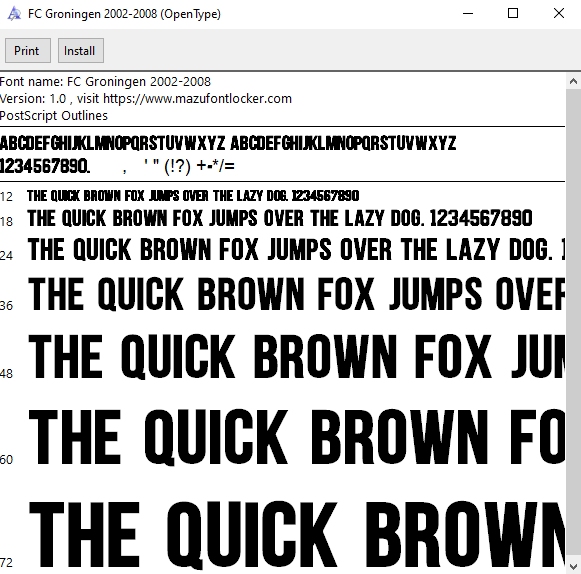Click the window title text
Screen dimensions: 581x574
click(x=124, y=14)
